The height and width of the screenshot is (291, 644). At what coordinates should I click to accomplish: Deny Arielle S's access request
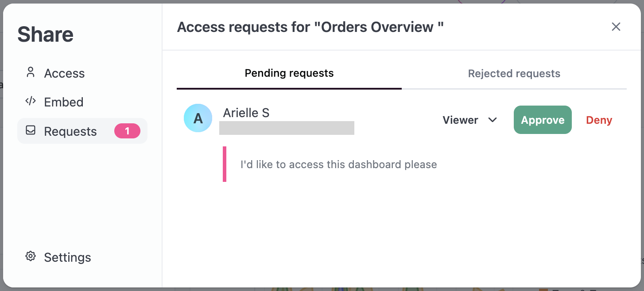point(599,120)
